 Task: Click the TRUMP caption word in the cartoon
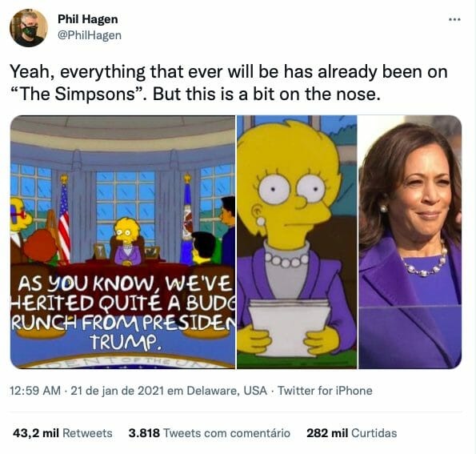[125, 342]
